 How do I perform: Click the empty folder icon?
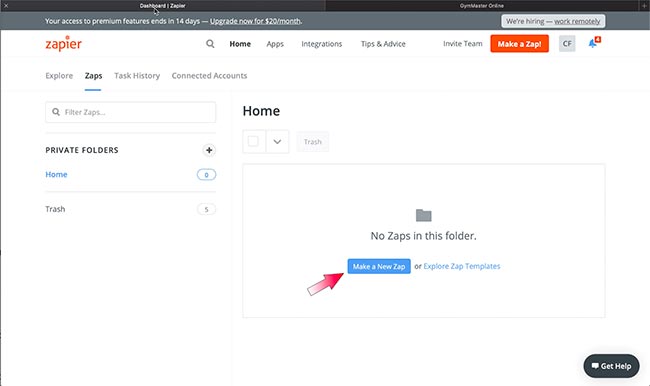tap(423, 215)
